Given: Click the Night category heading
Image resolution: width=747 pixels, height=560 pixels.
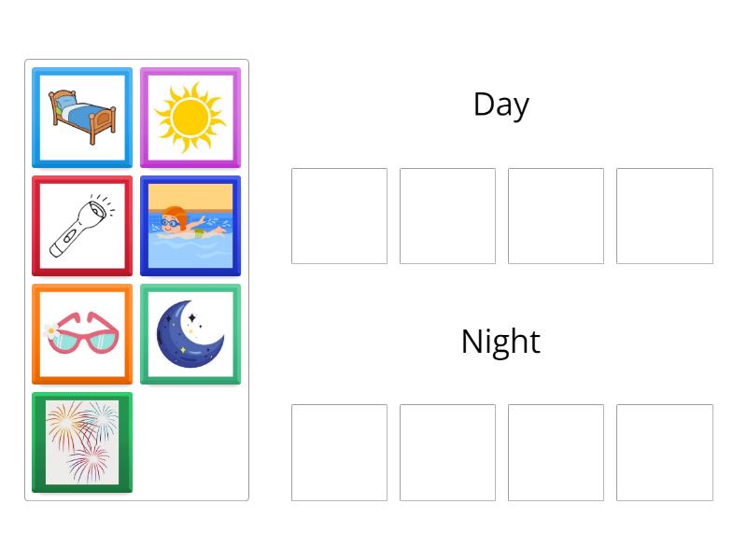Looking at the screenshot, I should (500, 341).
